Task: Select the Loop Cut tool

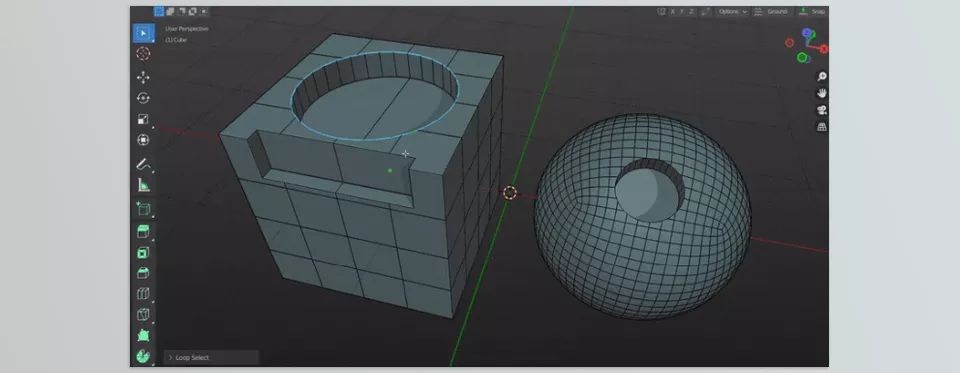Action: 143,294
